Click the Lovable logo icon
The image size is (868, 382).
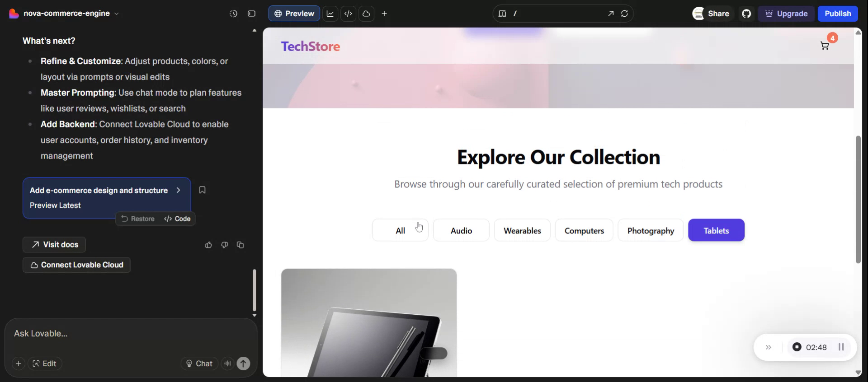(14, 14)
